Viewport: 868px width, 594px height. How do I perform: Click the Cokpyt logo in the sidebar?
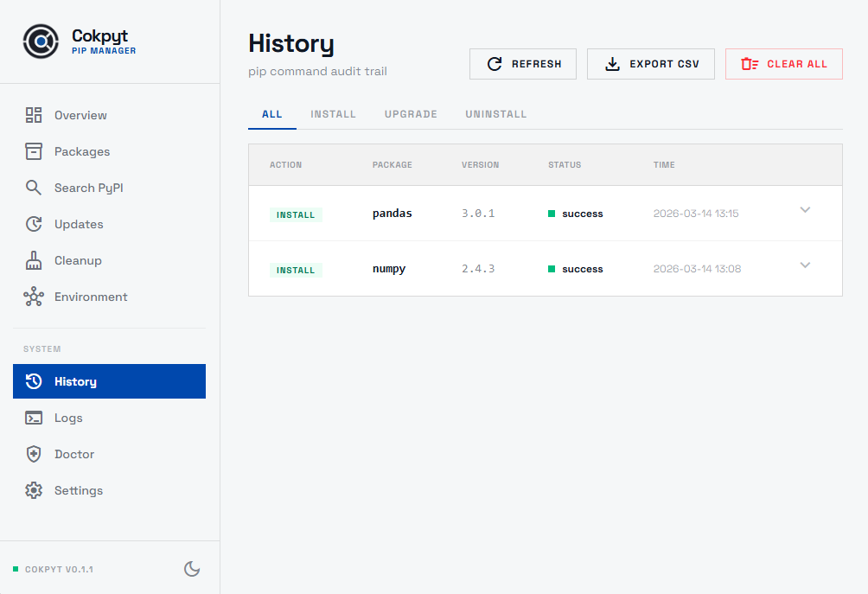[41, 41]
